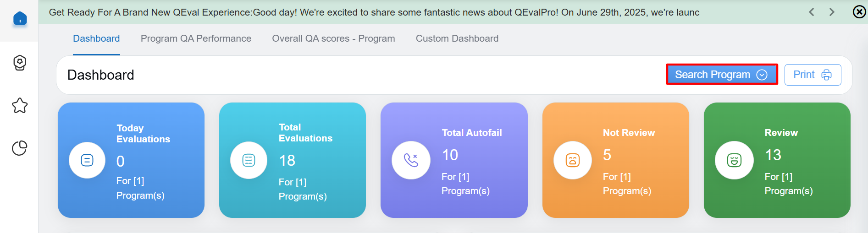
Task: Click the home icon in sidebar
Action: (x=20, y=19)
